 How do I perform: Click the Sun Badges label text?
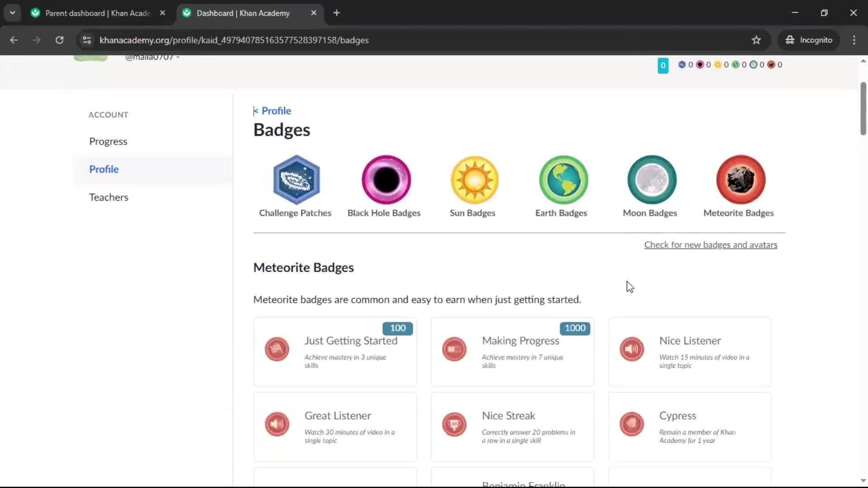[472, 213]
